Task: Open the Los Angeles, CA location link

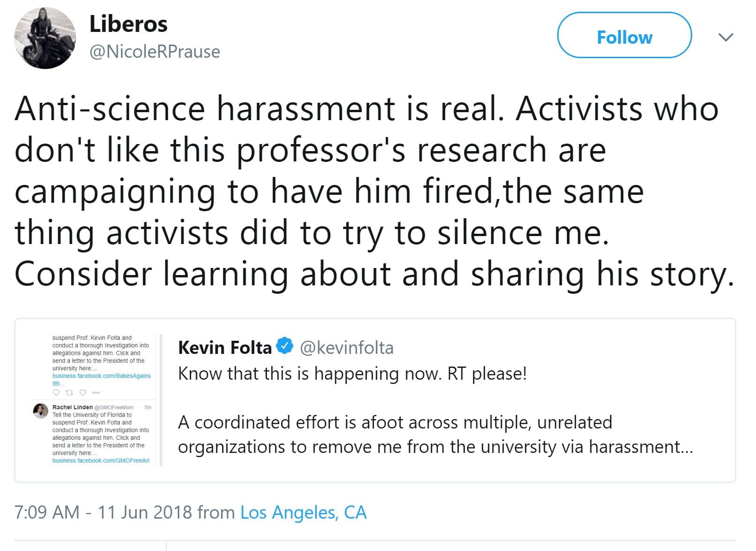Action: coord(303,513)
